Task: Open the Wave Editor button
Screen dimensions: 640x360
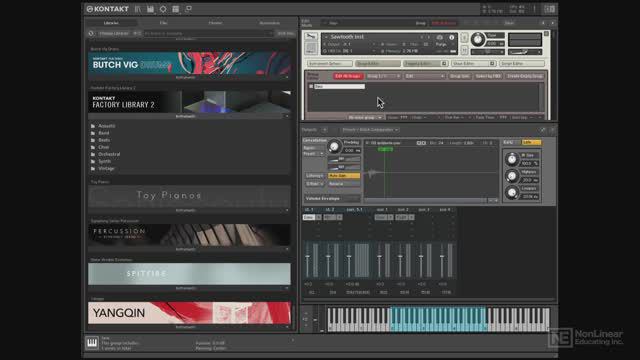Action: (x=473, y=64)
